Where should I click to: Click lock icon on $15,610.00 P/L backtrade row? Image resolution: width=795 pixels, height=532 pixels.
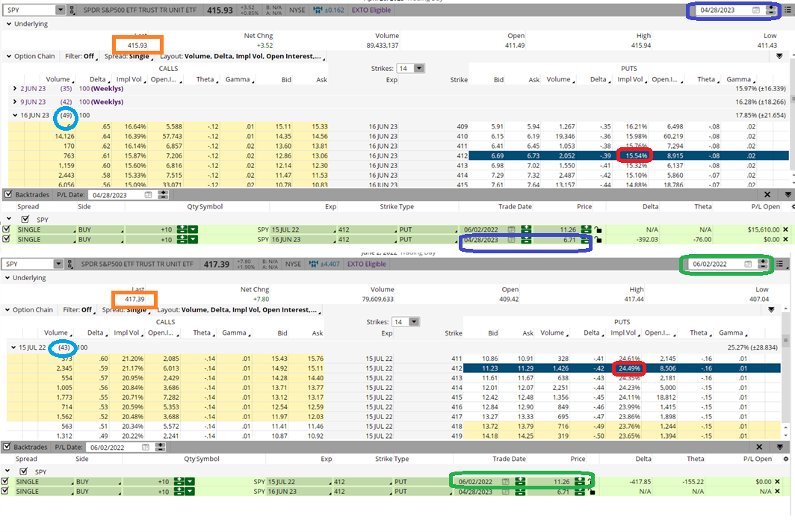point(598,229)
